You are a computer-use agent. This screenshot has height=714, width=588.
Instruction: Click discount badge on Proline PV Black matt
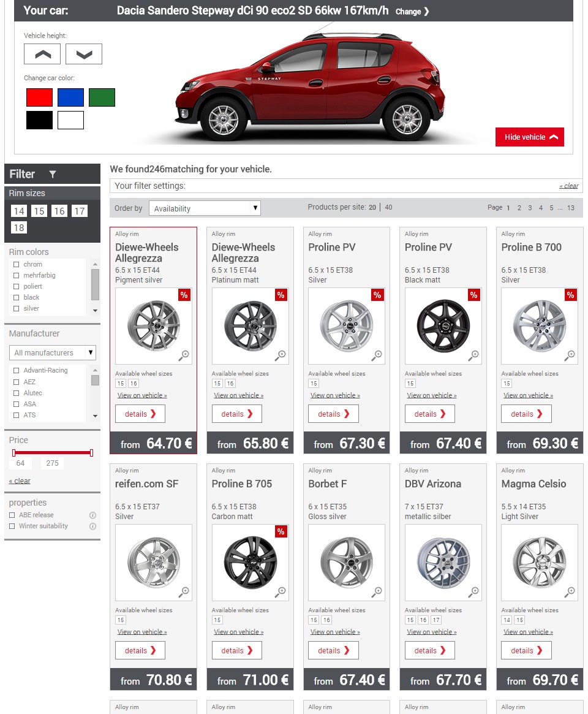tap(473, 295)
